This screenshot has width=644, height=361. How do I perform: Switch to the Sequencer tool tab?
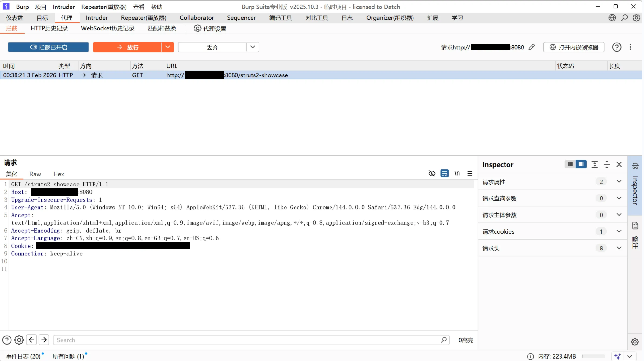(x=241, y=18)
